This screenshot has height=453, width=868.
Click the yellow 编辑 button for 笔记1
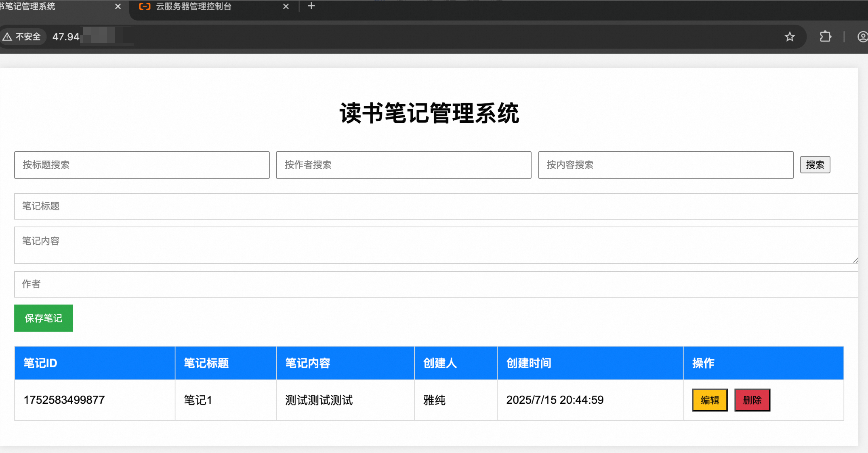tap(710, 400)
